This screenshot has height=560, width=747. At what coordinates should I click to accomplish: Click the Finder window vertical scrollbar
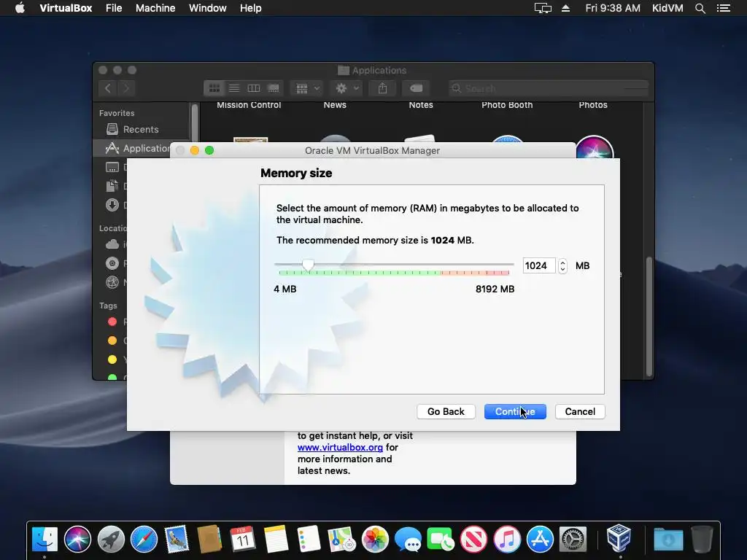(x=649, y=316)
